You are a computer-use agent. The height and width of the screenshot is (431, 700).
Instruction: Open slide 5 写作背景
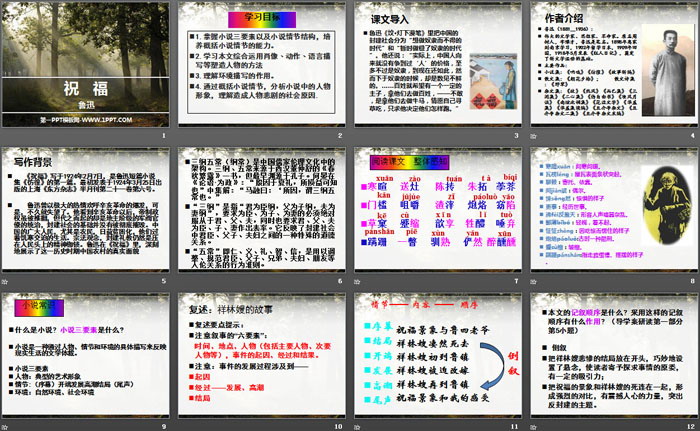tap(87, 208)
